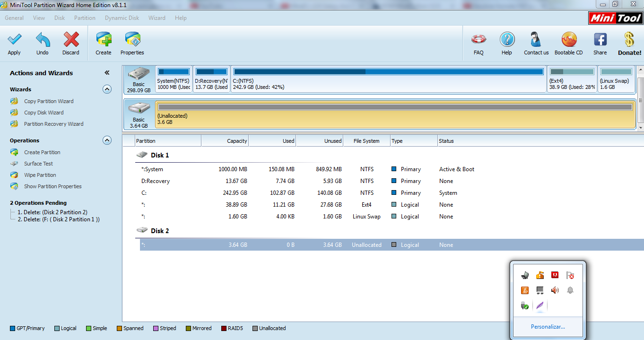This screenshot has width=644, height=340.
Task: Click the Disk 2 group header
Action: 153,231
